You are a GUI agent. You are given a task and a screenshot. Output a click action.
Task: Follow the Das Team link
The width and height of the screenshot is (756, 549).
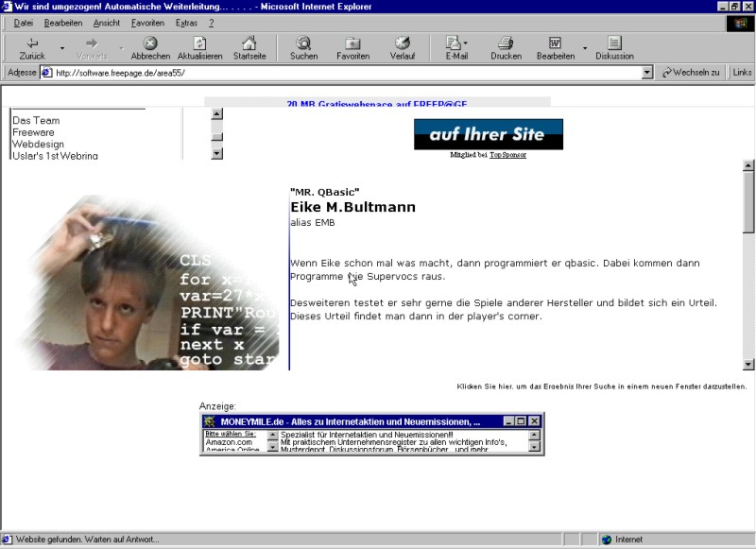(x=36, y=121)
